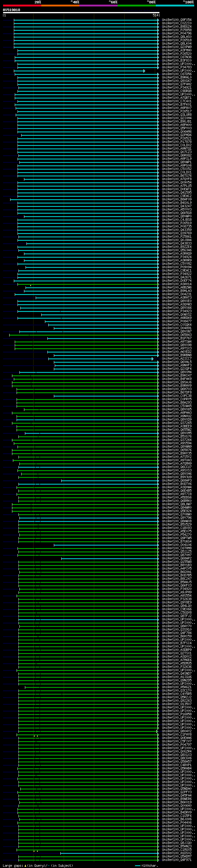Select the UniRef100_Q9N2D5 label
This screenshot has height=868, width=197.
pos(176,680)
